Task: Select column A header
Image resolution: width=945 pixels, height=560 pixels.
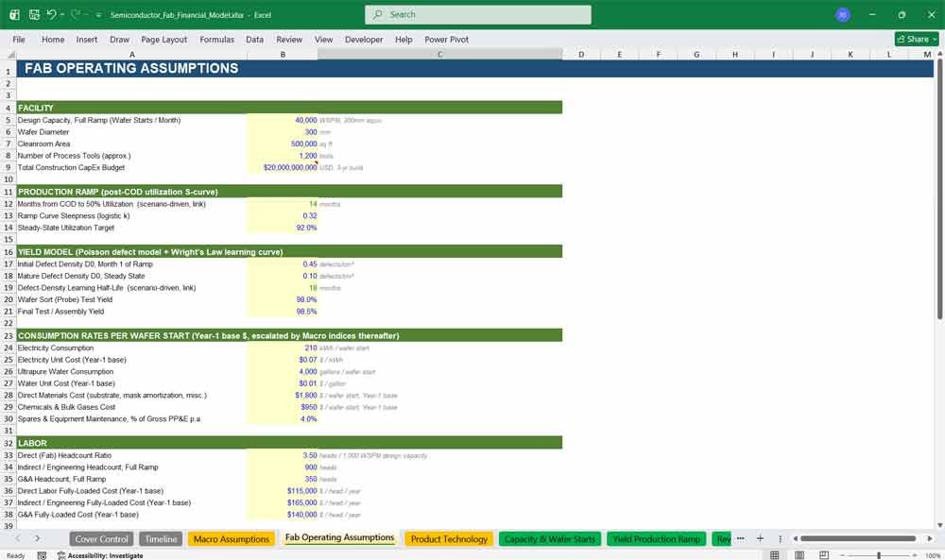Action: point(132,54)
